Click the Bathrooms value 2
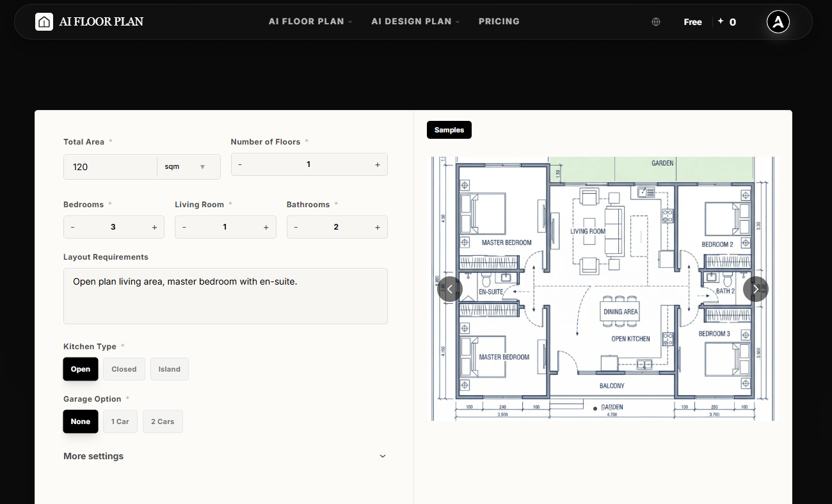 click(x=336, y=227)
